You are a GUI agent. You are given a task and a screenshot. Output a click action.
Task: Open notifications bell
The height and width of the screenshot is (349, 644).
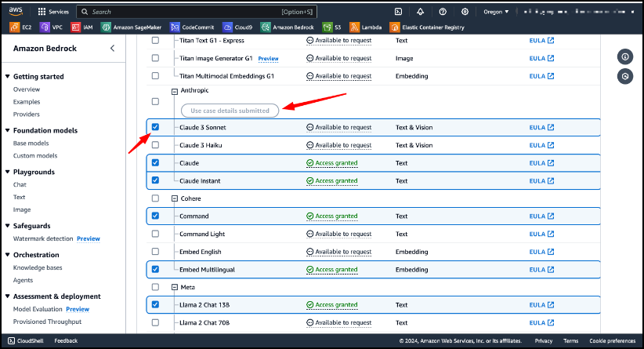[x=420, y=12]
